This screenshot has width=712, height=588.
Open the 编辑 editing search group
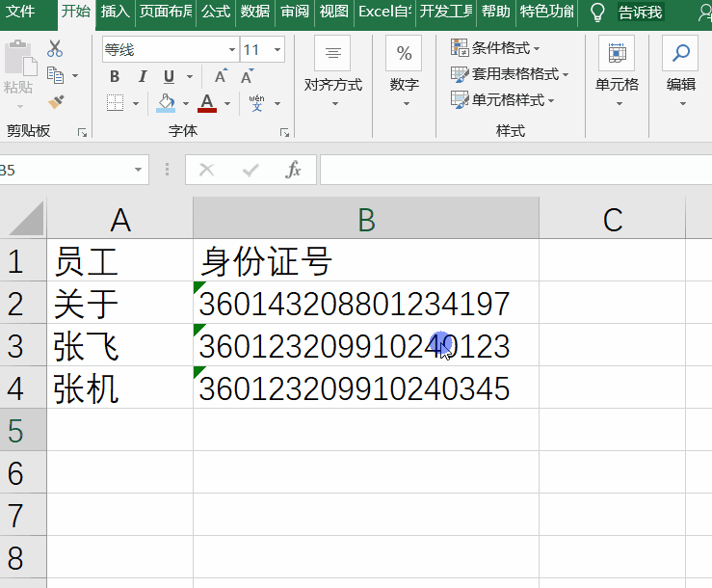point(680,71)
